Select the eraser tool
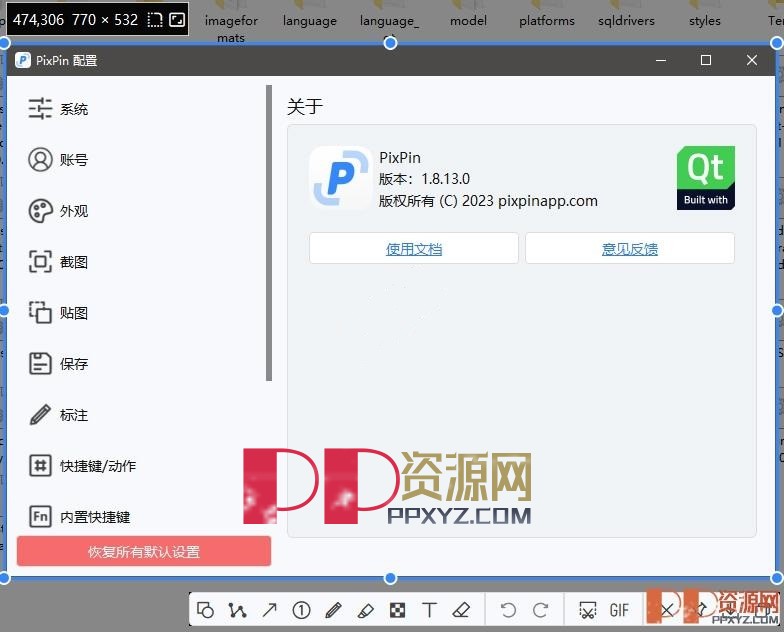784x632 pixels. 461,610
